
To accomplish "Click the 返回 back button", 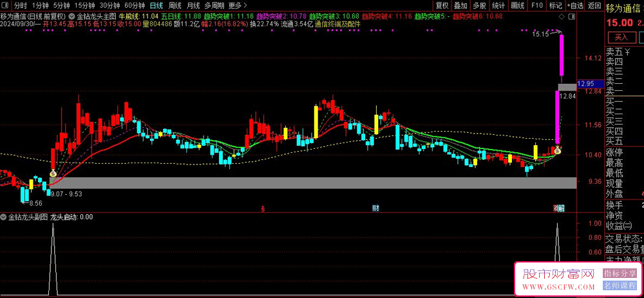I will coord(594,5).
